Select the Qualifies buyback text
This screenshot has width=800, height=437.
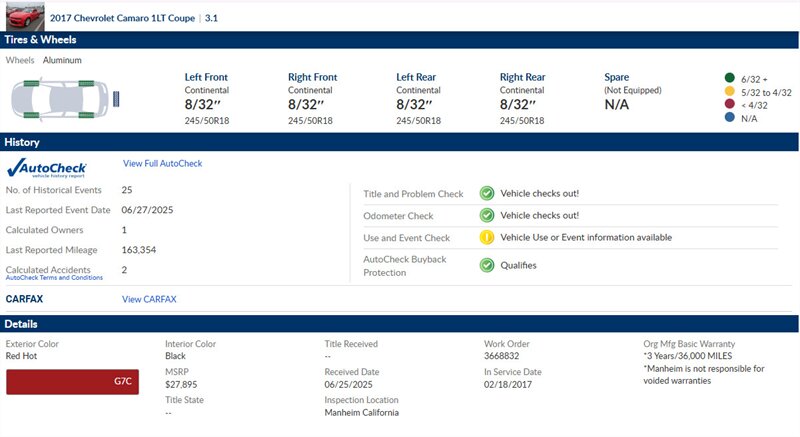point(518,265)
